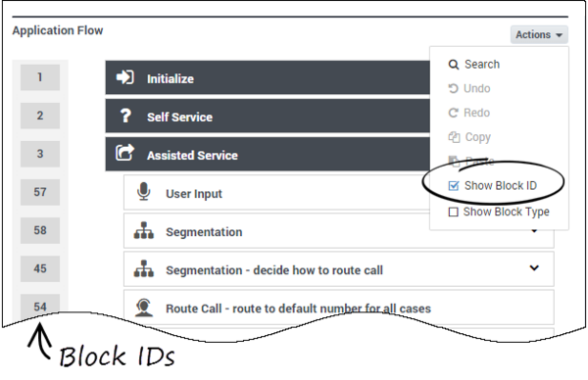Select the User Input block row
588x380 pixels.
click(x=276, y=193)
